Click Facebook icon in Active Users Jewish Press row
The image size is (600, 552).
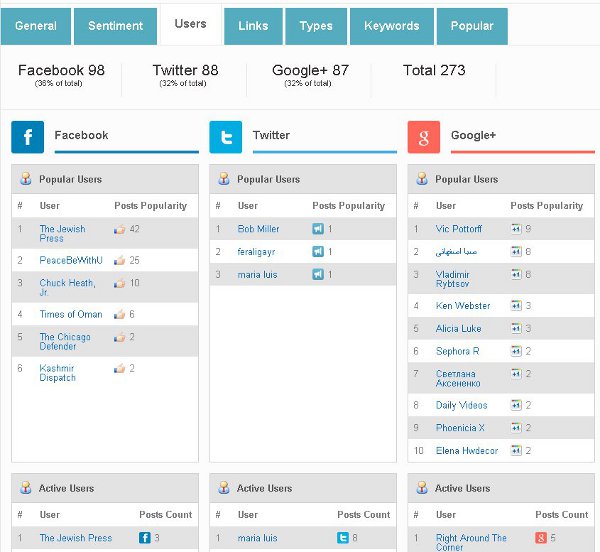tap(145, 537)
